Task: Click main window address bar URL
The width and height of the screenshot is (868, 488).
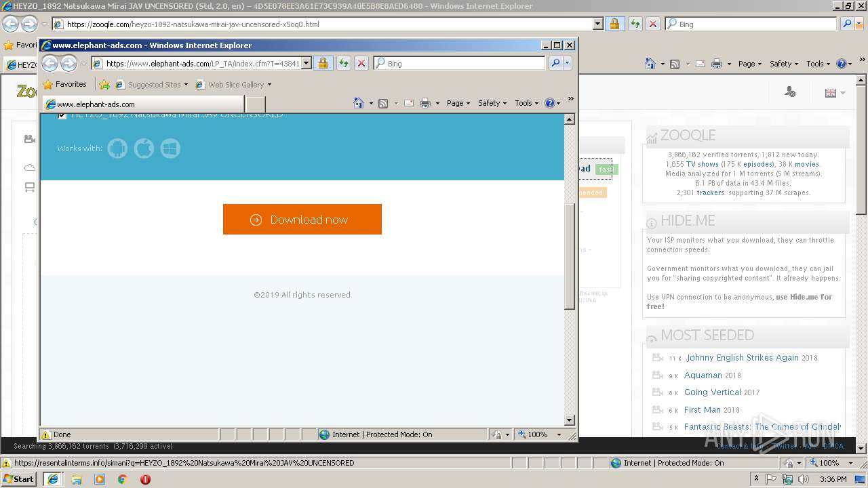Action: tap(328, 24)
